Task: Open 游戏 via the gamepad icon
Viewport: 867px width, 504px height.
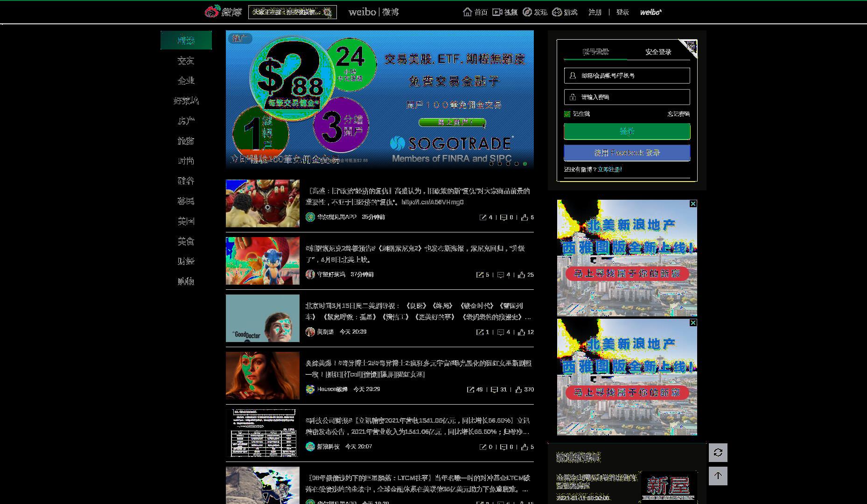Action: pyautogui.click(x=557, y=12)
